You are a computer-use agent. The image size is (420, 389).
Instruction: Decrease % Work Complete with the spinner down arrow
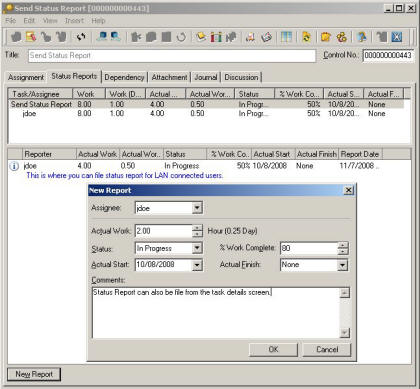point(343,251)
